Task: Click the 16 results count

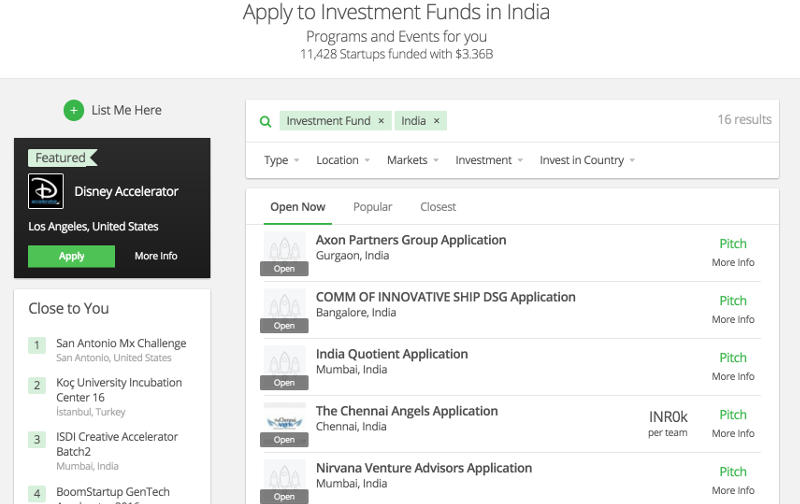Action: pos(744,119)
